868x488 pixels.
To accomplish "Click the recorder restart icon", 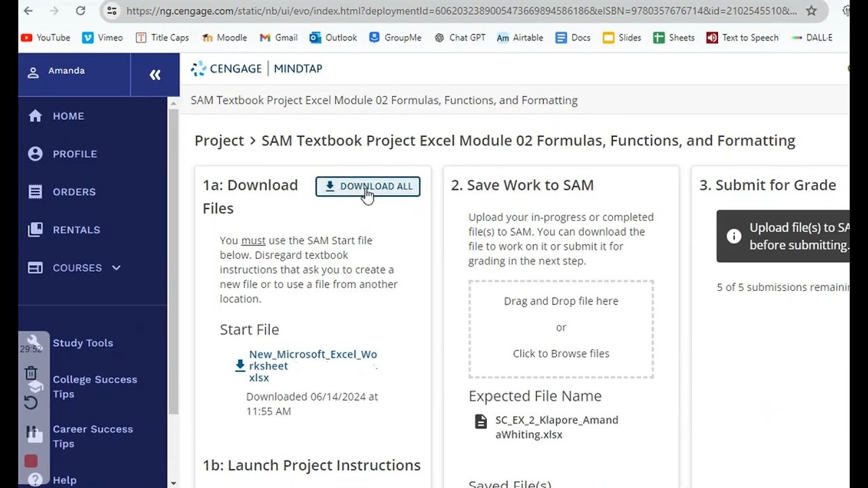I will [x=31, y=403].
